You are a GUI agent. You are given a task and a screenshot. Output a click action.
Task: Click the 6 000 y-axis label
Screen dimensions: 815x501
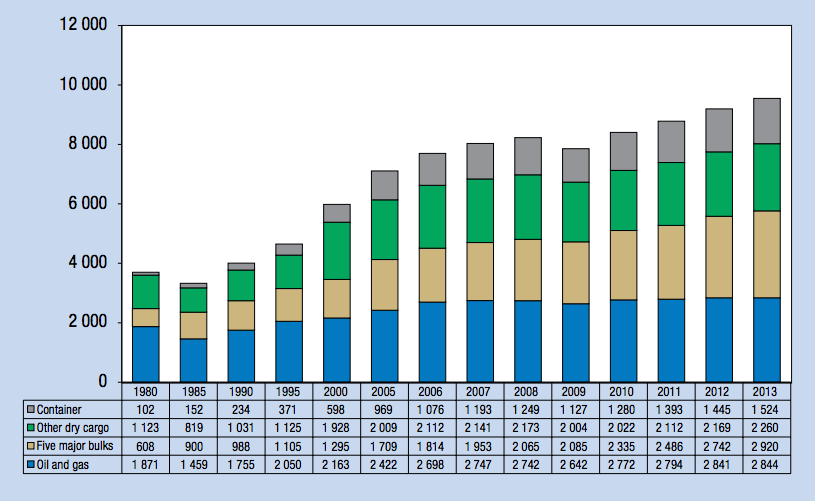(87, 203)
